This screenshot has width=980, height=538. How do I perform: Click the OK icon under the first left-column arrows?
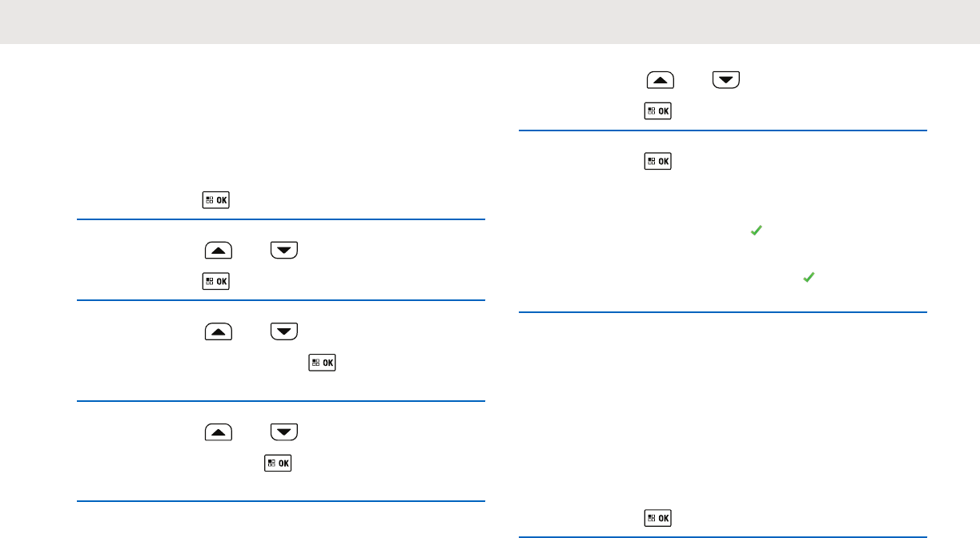[x=216, y=281]
